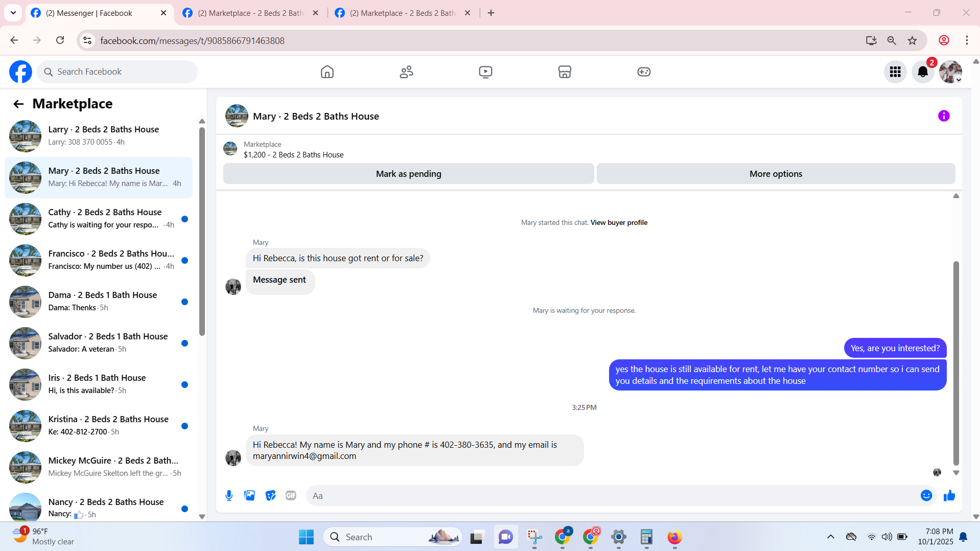Screen dimensions: 980x551
Task: Open the Marketplace storefront icon in navigation
Action: click(x=565, y=72)
